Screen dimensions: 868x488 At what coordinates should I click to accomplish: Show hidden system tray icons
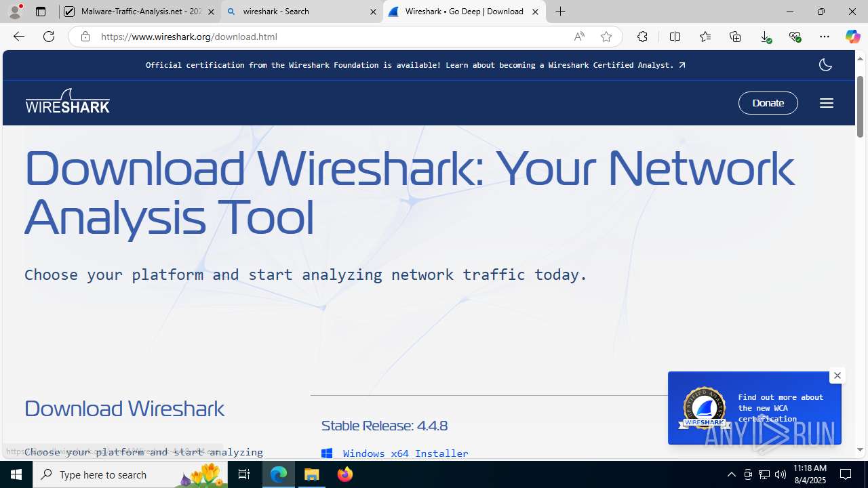click(731, 474)
